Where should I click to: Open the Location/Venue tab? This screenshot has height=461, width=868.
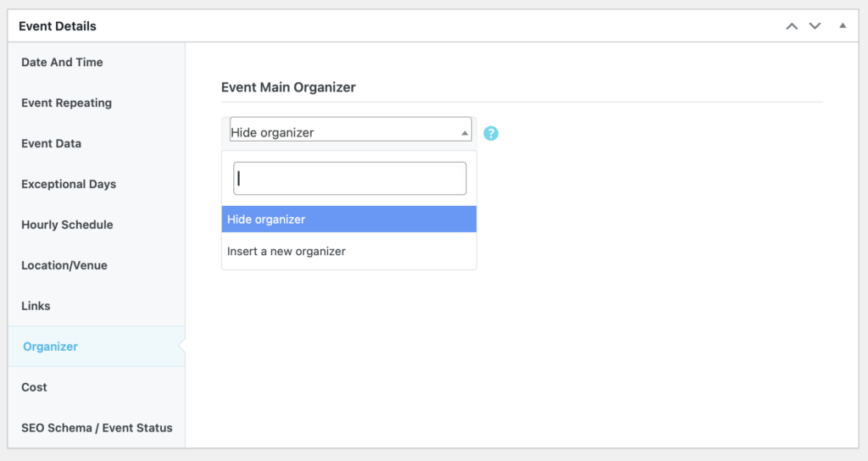pos(64,266)
